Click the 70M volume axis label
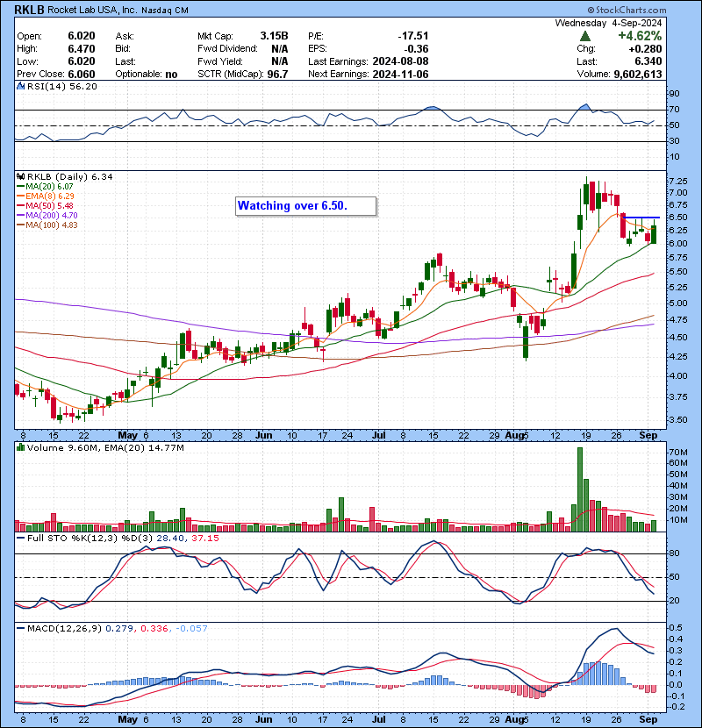Viewport: 702px width, 728px height. coord(678,453)
